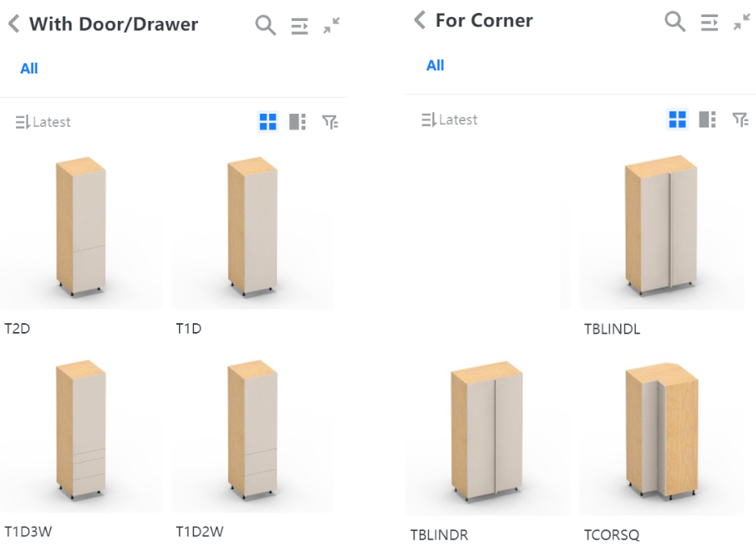Open the filter in With Door/Drawer panel
The height and width of the screenshot is (555, 756).
click(330, 121)
